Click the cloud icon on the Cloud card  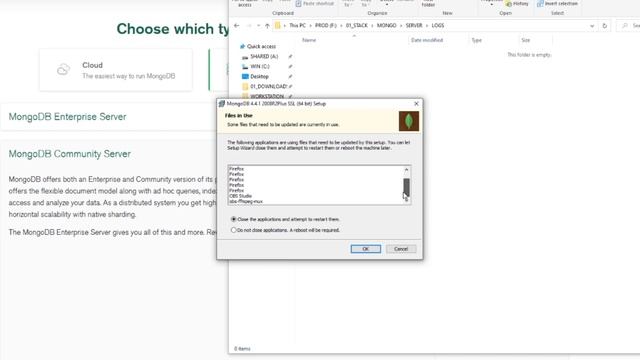(x=63, y=70)
